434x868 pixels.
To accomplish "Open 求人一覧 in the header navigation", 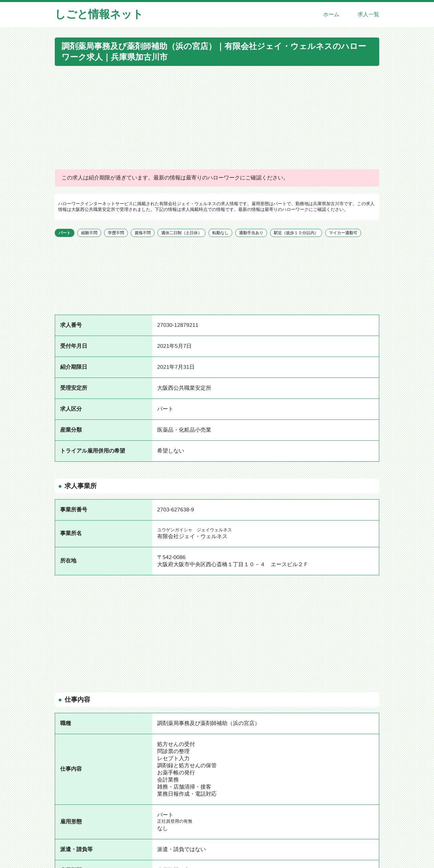I will coord(368,15).
